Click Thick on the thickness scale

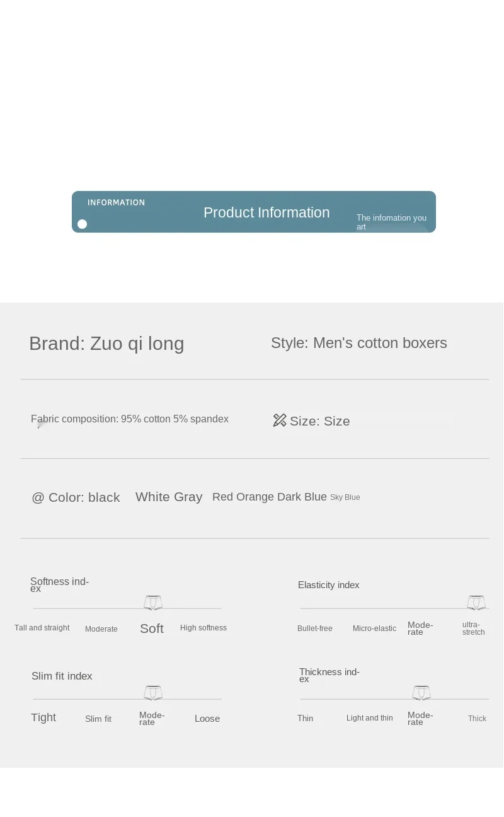pyautogui.click(x=477, y=719)
